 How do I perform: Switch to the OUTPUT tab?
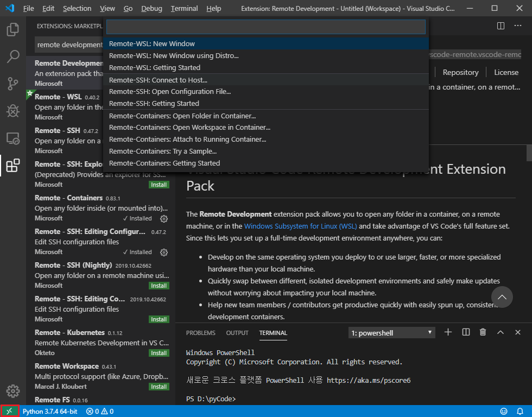pos(237,333)
